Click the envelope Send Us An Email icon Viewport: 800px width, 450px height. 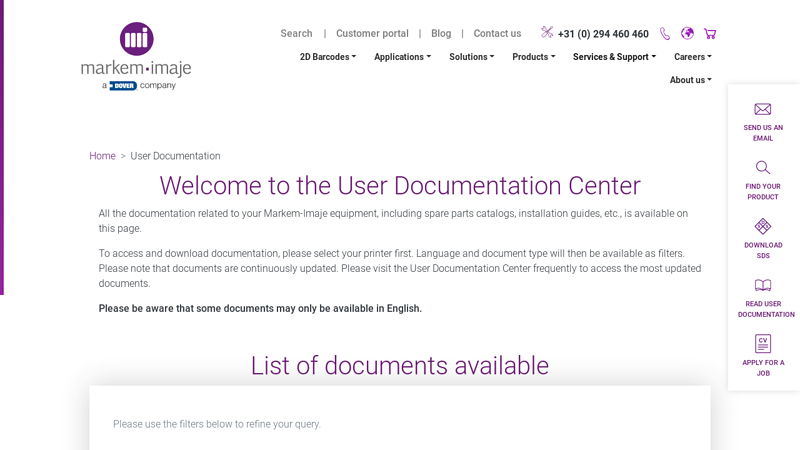[763, 109]
